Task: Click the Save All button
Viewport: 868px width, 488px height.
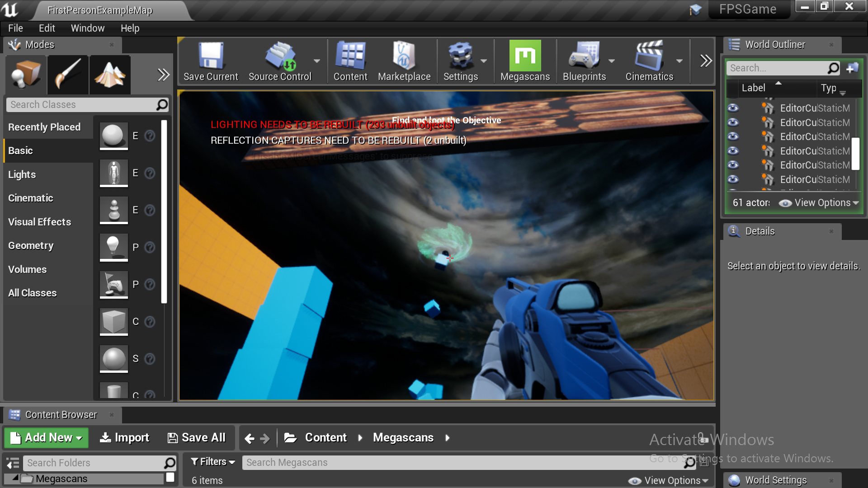Action: (x=197, y=438)
